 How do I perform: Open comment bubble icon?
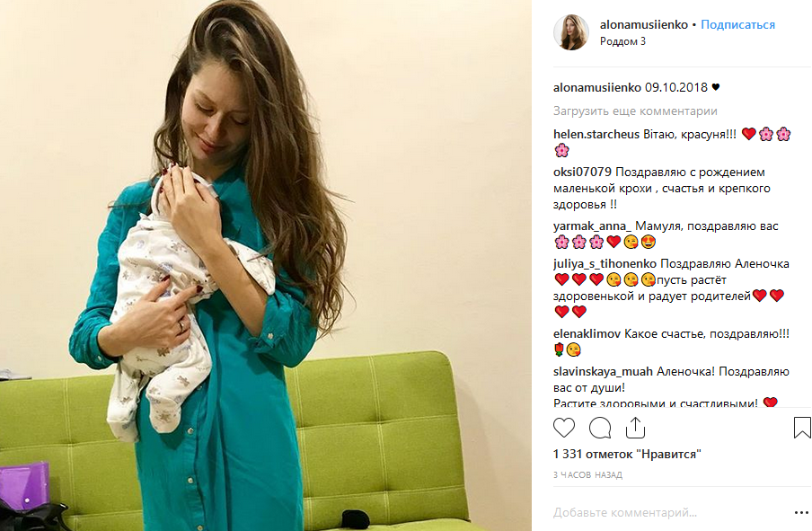(600, 428)
